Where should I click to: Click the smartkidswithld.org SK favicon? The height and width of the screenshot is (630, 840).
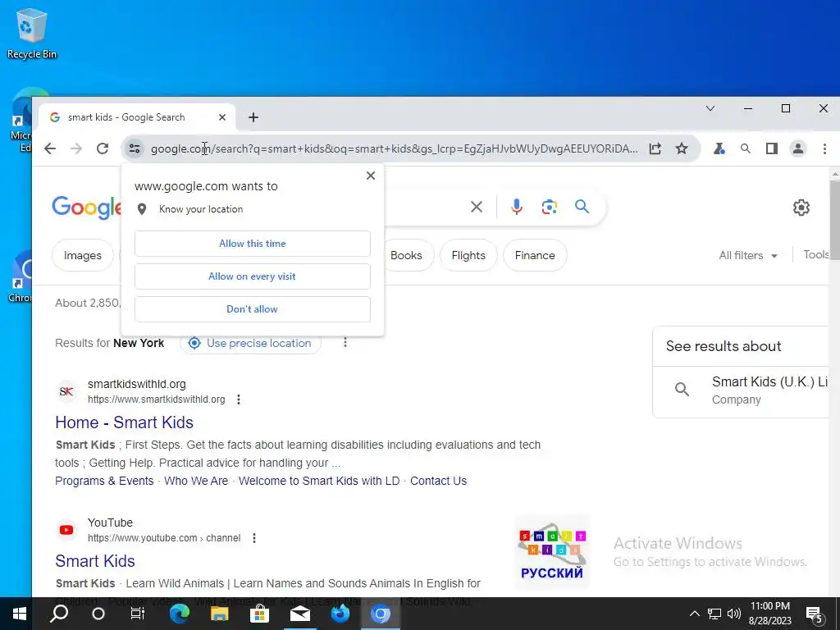point(66,391)
